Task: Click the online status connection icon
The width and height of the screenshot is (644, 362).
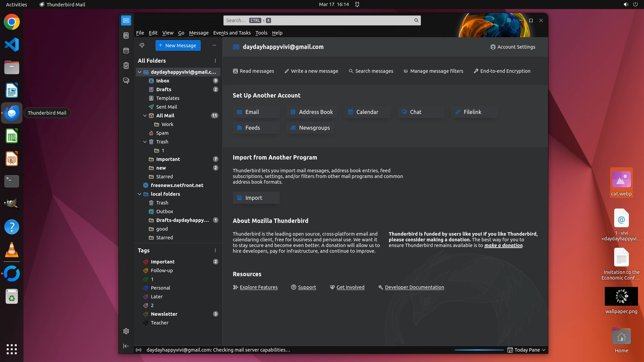Action: (139, 350)
